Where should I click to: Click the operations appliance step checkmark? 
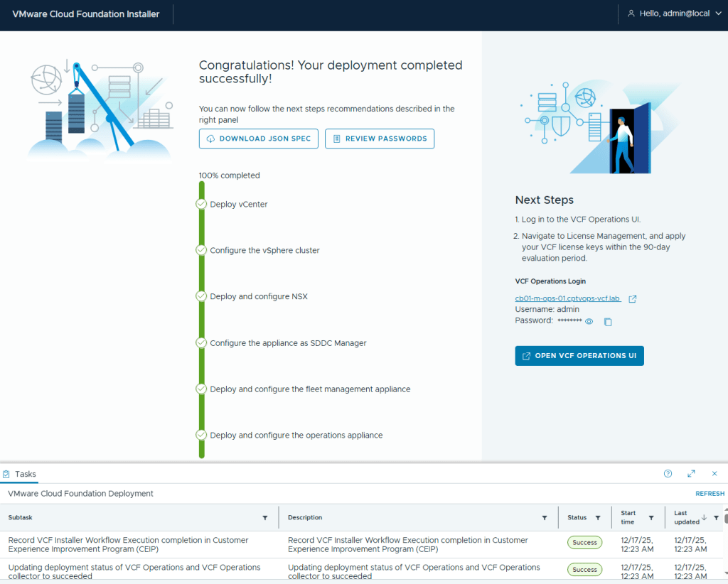pos(201,436)
